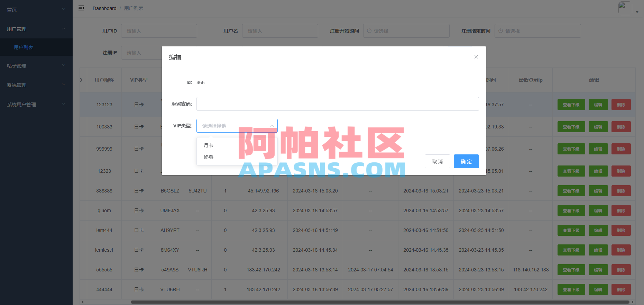Viewport: 644px width, 305px height.
Task: Click the IP cell 118.140.152.188
Action: (x=531, y=270)
